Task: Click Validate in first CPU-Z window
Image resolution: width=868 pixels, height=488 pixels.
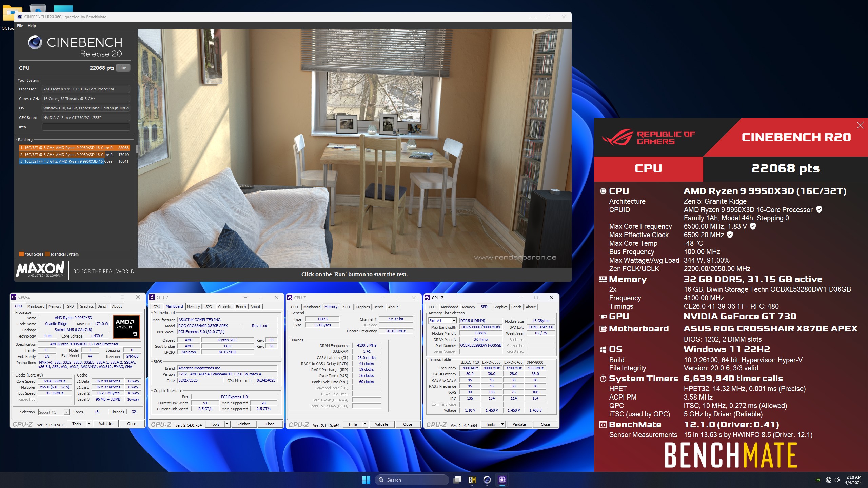Action: click(105, 424)
